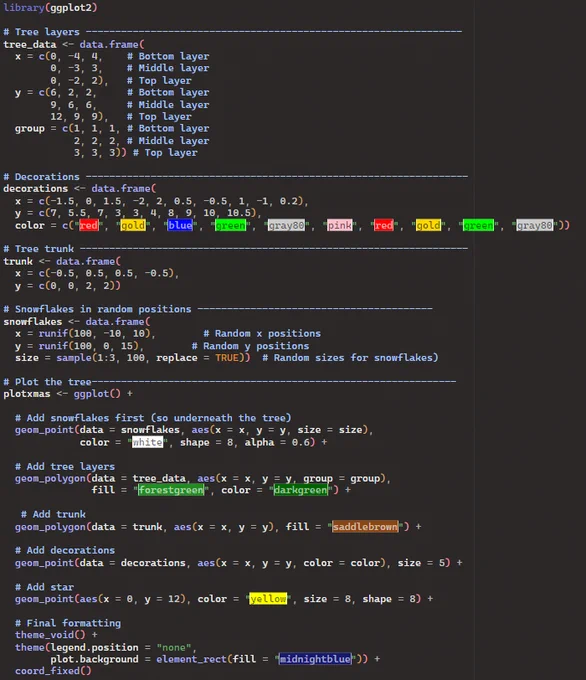Click the alpha = 0.6 argument
Screen dimensions: 586x680
pos(277,442)
